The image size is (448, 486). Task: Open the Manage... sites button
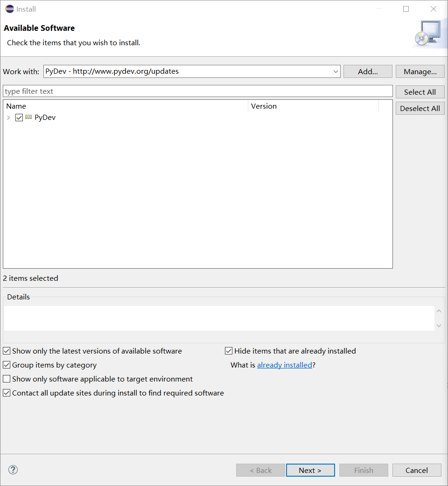click(x=420, y=72)
